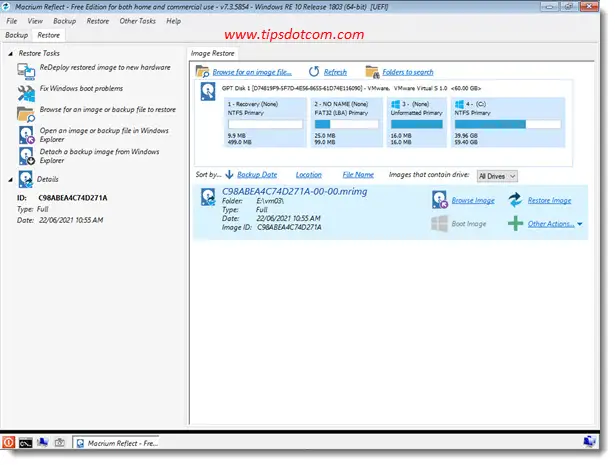Select the 1 - Recovery NTFS partition
This screenshot has height=465, width=615.
click(x=265, y=122)
